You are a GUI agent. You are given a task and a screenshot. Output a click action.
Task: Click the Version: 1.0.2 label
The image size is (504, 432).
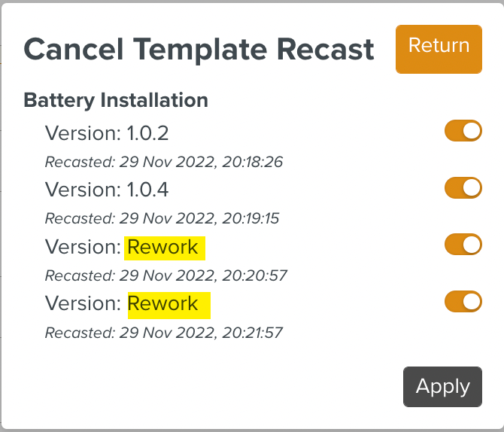[107, 133]
